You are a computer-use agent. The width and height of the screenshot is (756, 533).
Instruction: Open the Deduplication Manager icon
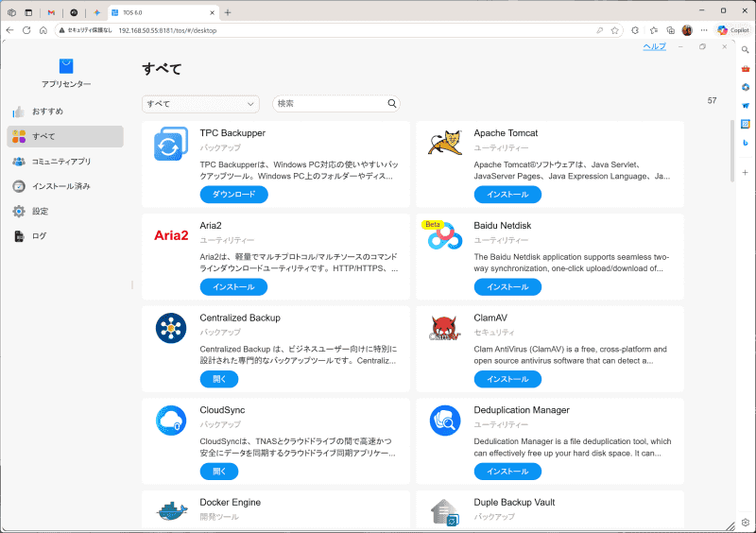point(444,421)
